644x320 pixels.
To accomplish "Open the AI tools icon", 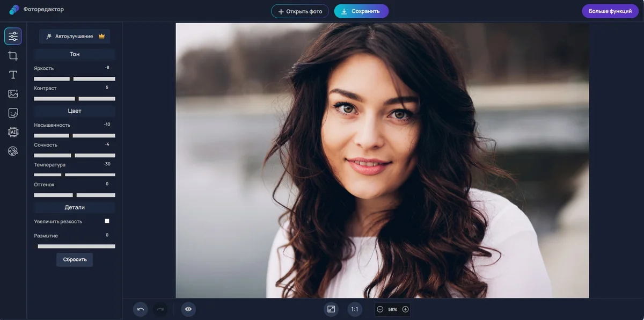I will (13, 132).
